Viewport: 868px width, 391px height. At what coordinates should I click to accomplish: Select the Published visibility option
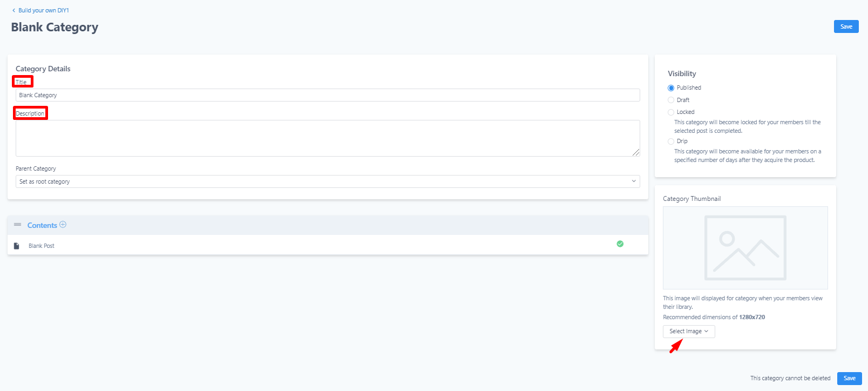pos(671,88)
